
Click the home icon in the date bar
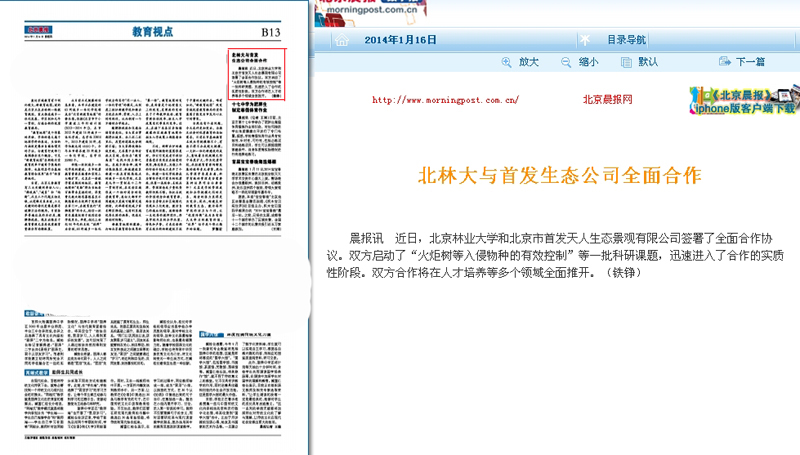tap(342, 40)
